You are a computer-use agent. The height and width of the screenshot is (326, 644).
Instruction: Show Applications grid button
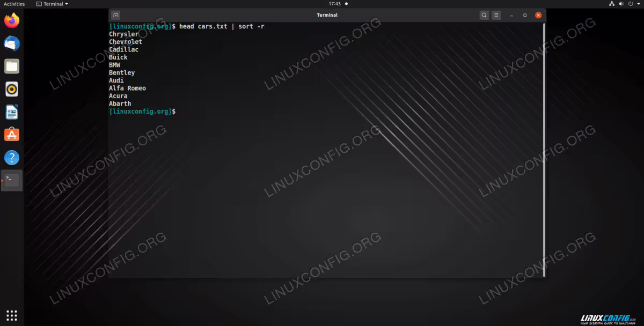pyautogui.click(x=12, y=315)
